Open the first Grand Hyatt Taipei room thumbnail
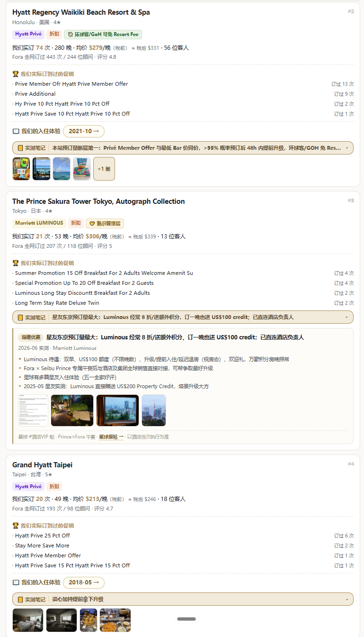 (28, 620)
